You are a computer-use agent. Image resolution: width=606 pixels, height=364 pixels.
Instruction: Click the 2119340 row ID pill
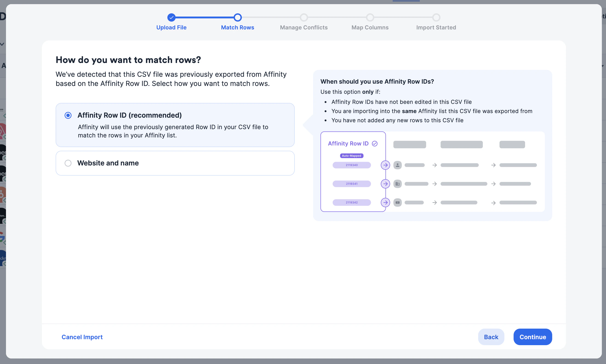352,165
